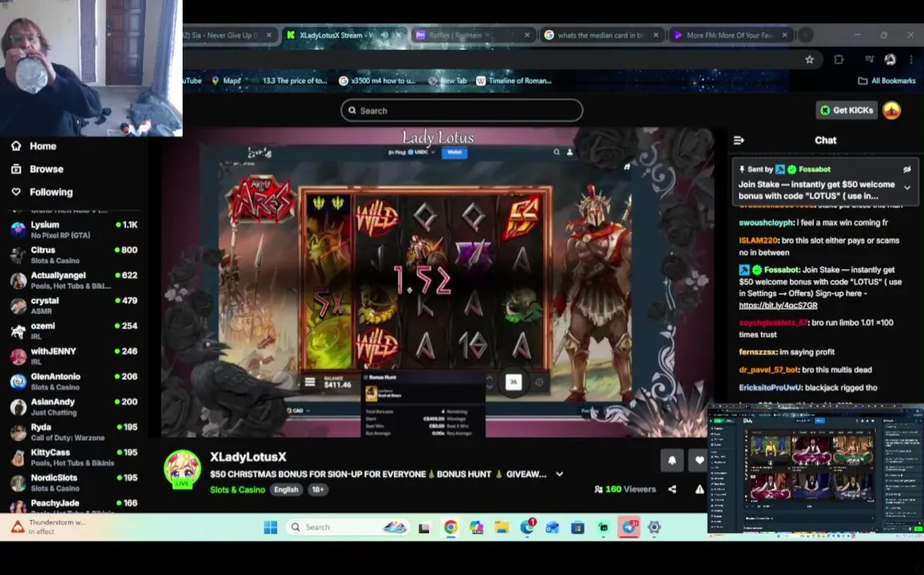Open the bit.ly link in Fossabot message

pos(778,305)
